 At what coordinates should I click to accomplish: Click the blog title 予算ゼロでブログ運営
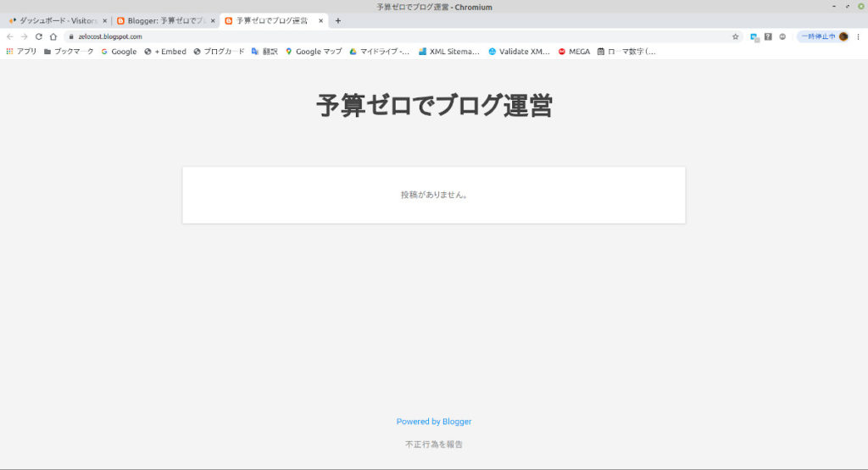click(x=434, y=105)
